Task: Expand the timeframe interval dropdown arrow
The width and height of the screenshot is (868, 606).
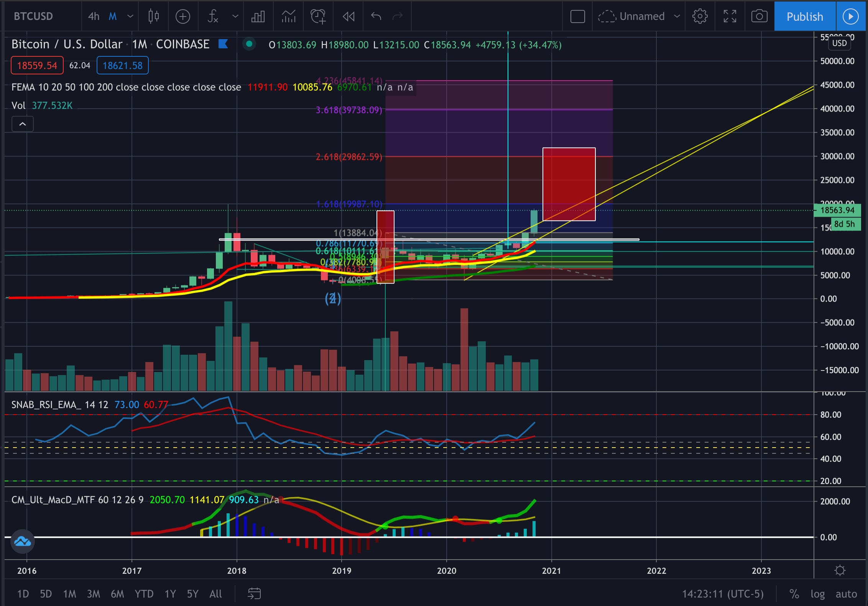Action: (130, 16)
